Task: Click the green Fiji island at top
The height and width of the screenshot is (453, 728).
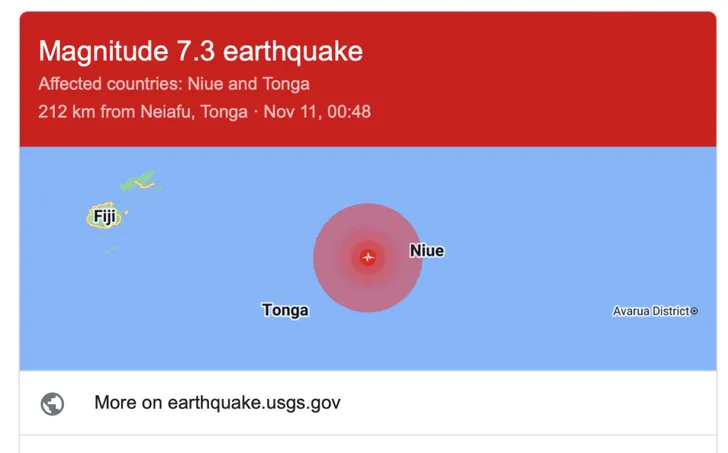Action: click(x=140, y=183)
